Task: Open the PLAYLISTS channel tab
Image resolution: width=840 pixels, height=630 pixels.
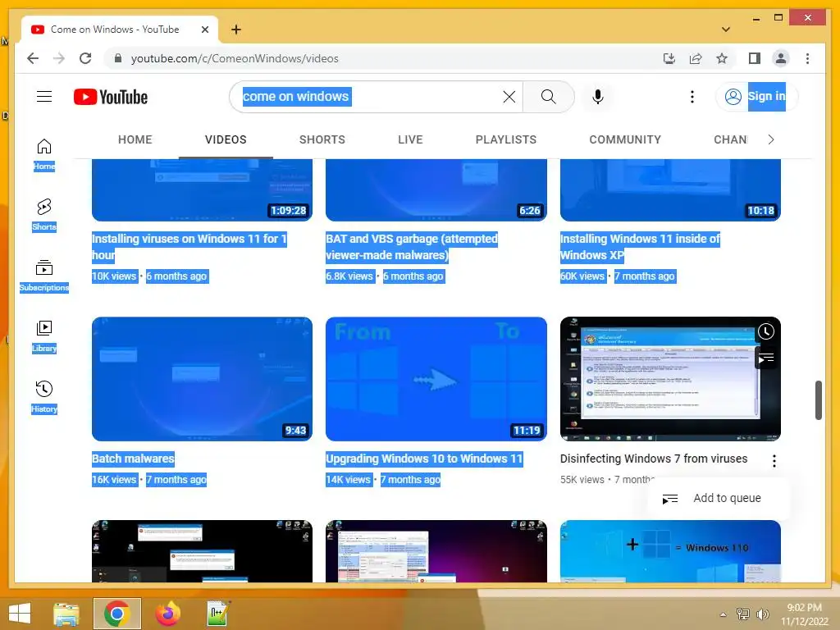Action: pyautogui.click(x=505, y=139)
